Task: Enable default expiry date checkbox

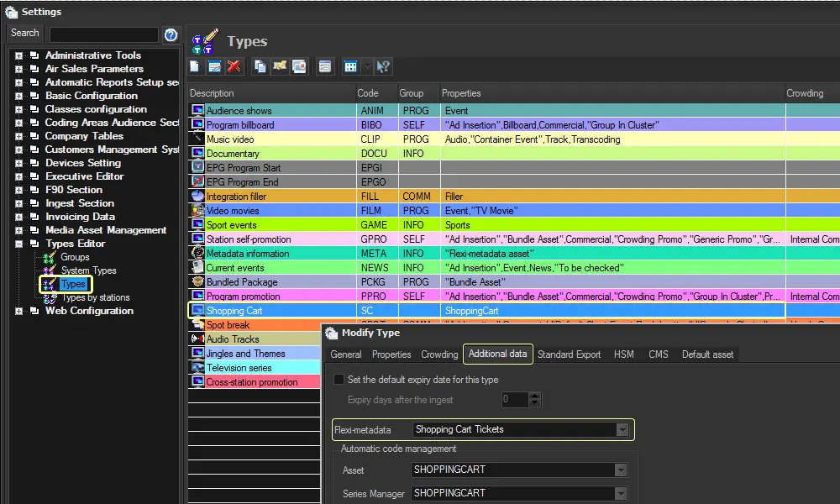Action: (339, 380)
